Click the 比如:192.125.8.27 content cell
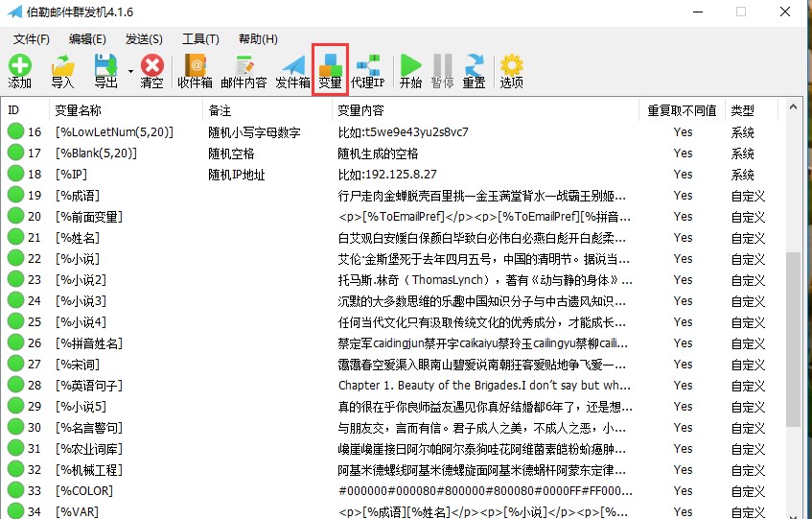Viewport: 812px width, 519px height. [x=387, y=174]
